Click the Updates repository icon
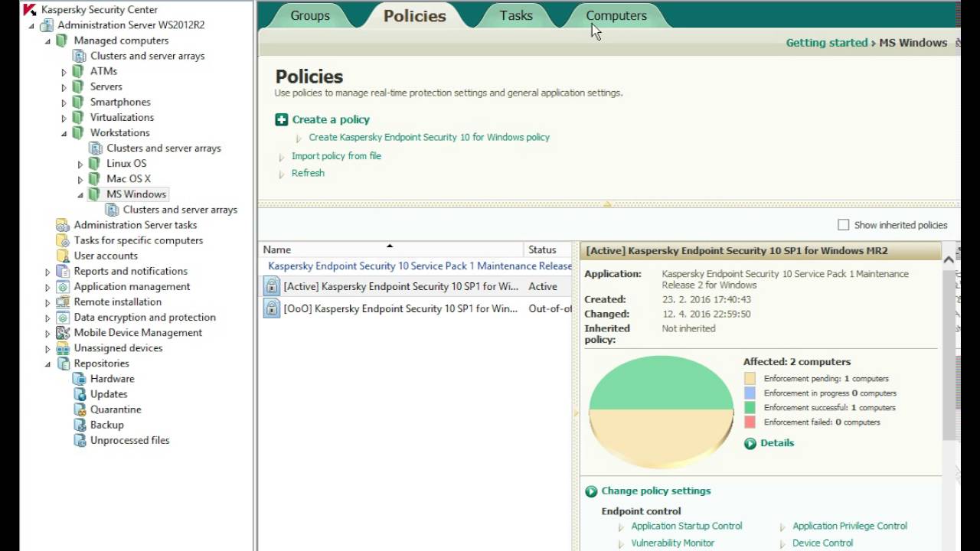The width and height of the screenshot is (980, 551). 80,394
